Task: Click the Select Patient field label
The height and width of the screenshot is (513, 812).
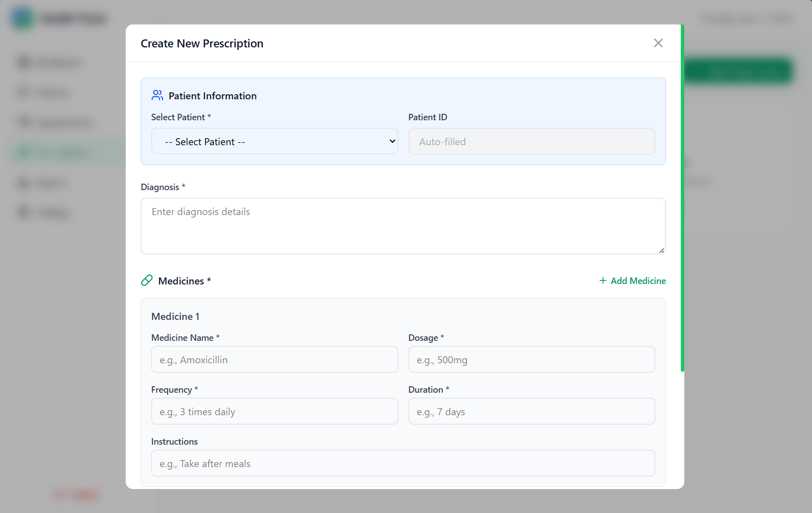Action: pos(178,117)
